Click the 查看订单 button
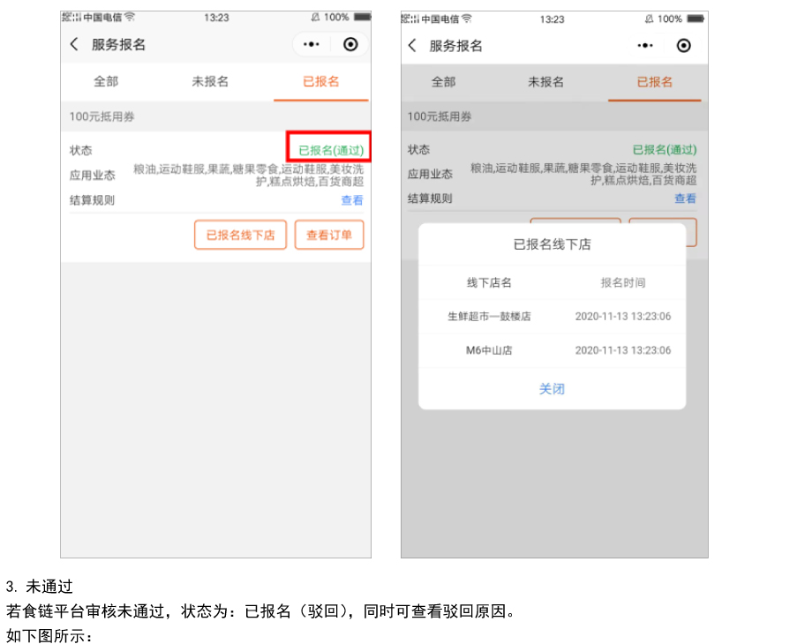This screenshot has width=812, height=644. (329, 236)
